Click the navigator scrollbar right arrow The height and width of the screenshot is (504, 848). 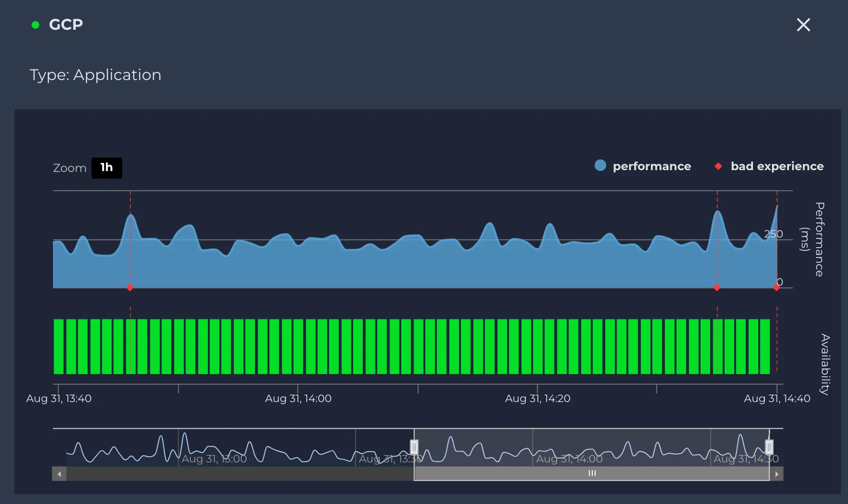click(x=777, y=474)
